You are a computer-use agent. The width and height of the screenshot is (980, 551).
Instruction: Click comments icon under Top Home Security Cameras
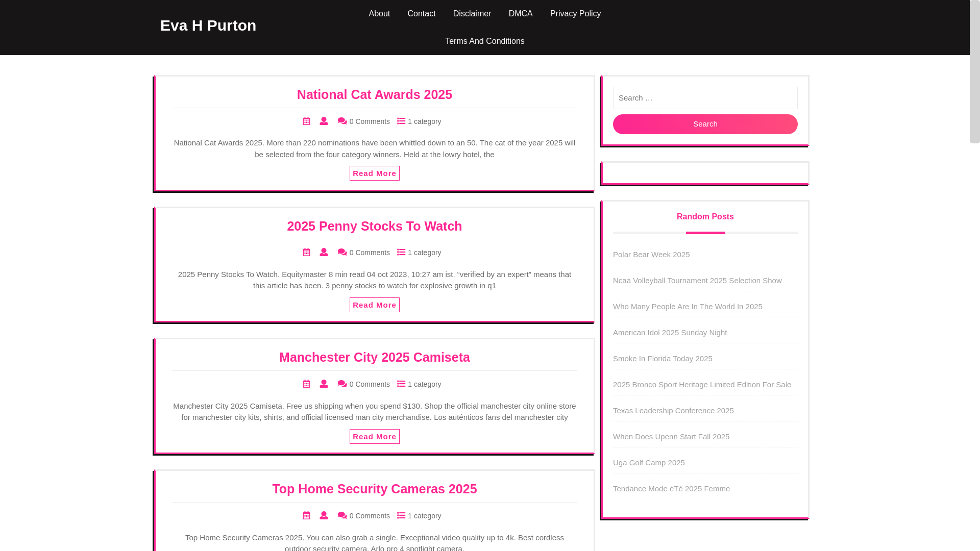pos(342,515)
